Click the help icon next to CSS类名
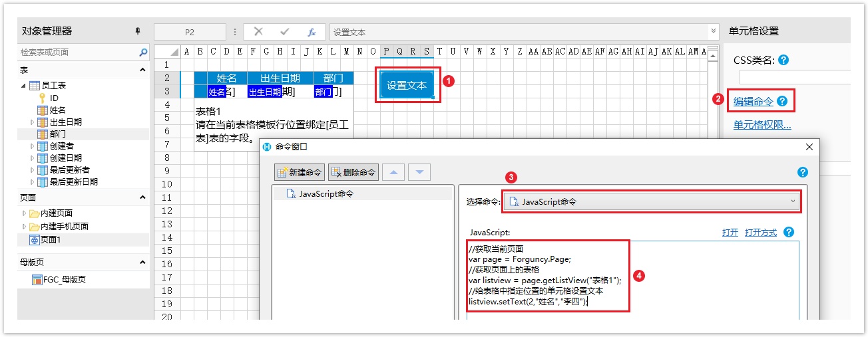Viewport: 868px width, 337px height. click(783, 60)
